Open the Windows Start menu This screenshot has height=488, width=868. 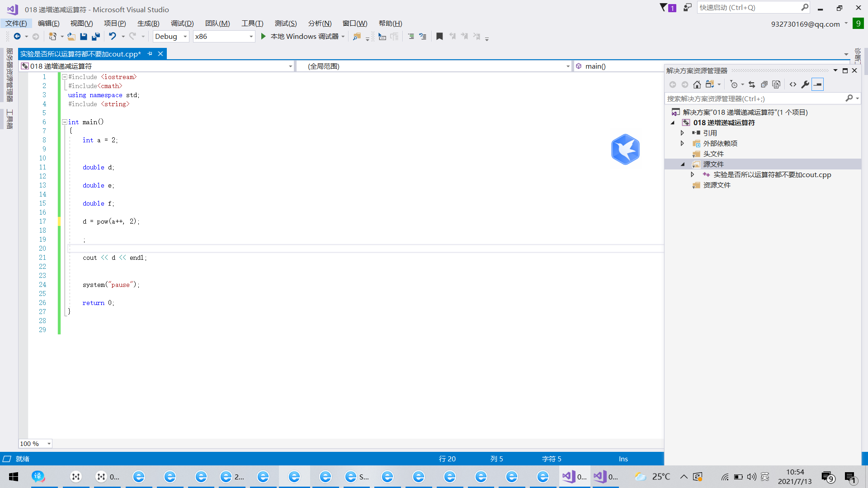point(14,477)
